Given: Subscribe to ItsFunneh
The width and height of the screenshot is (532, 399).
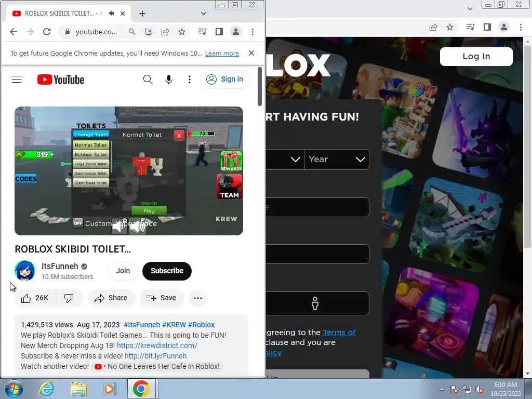Looking at the screenshot, I should point(167,271).
